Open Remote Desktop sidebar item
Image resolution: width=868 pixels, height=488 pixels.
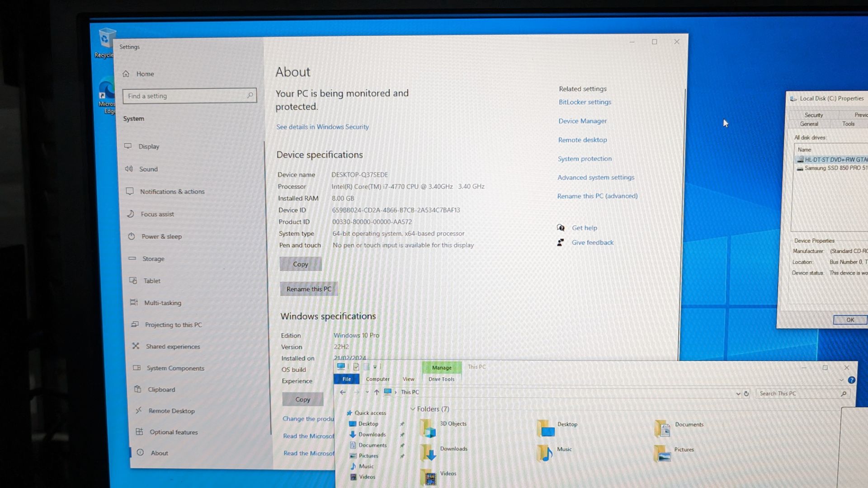171,411
